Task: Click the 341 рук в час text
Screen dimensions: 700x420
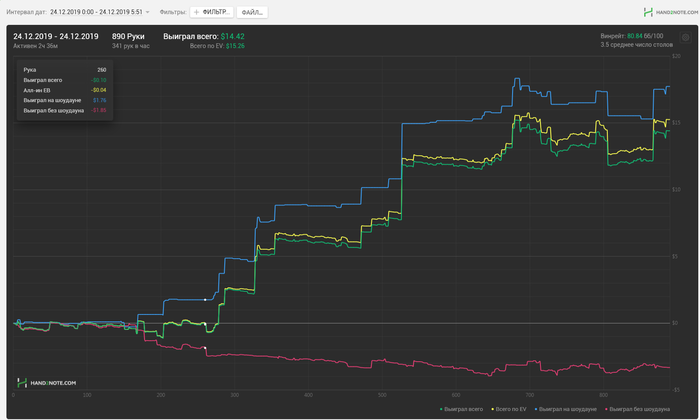Action: [x=130, y=46]
